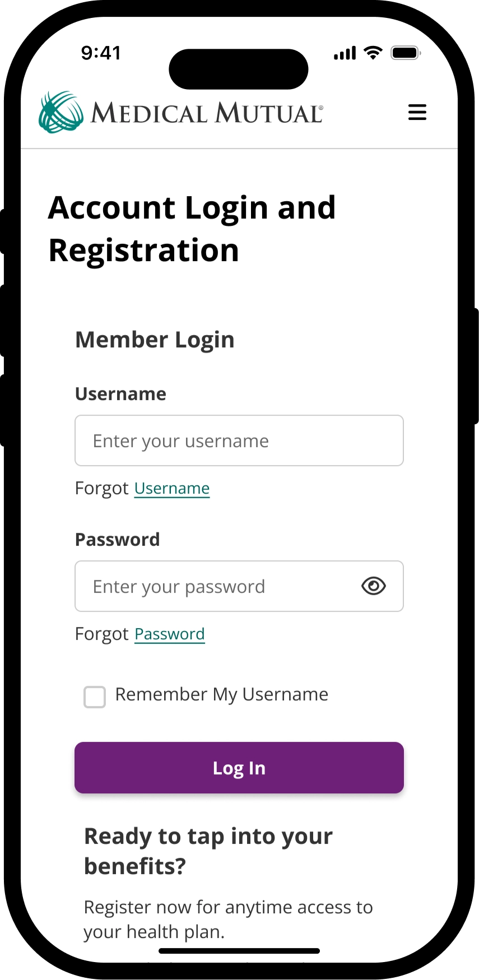Click the Member Login heading
Screen dimensions: 479x980
tap(155, 340)
